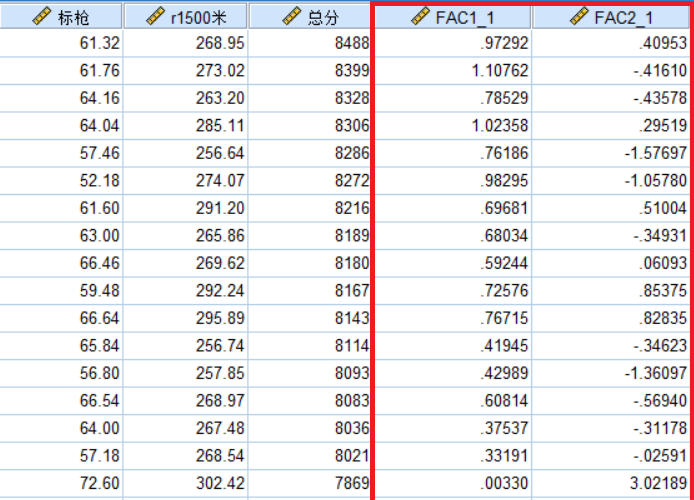Select the r1500米 column header

pos(185,17)
